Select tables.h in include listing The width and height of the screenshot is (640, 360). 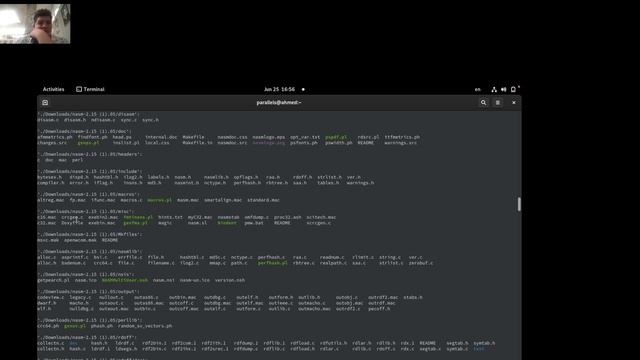328,183
